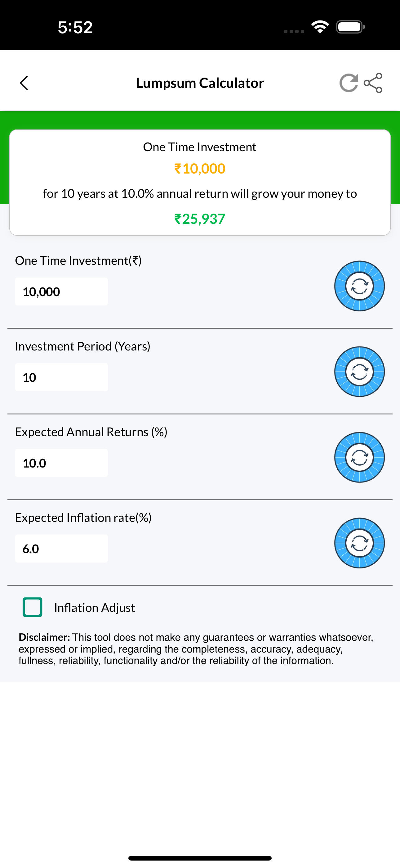Screen dimensions: 400x868
Task: Select the Expected Inflation rate field 6.0
Action: click(61, 549)
